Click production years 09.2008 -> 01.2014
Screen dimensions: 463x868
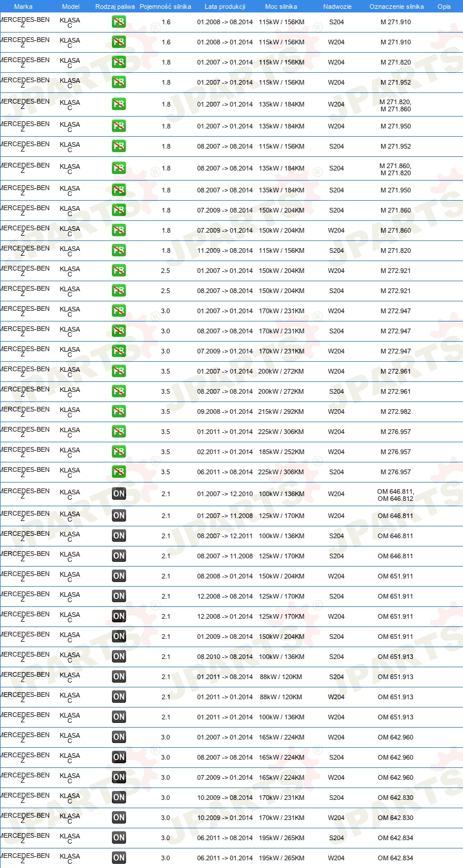[225, 412]
